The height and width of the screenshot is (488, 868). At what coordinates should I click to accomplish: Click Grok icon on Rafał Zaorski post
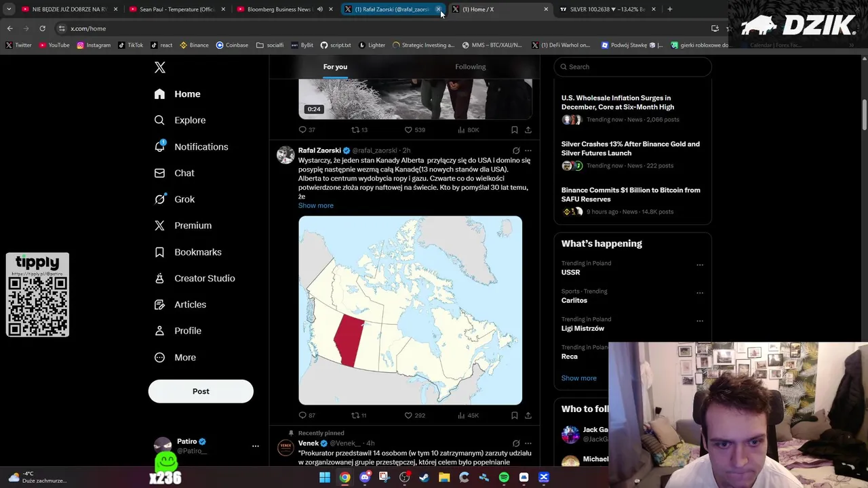(x=516, y=150)
